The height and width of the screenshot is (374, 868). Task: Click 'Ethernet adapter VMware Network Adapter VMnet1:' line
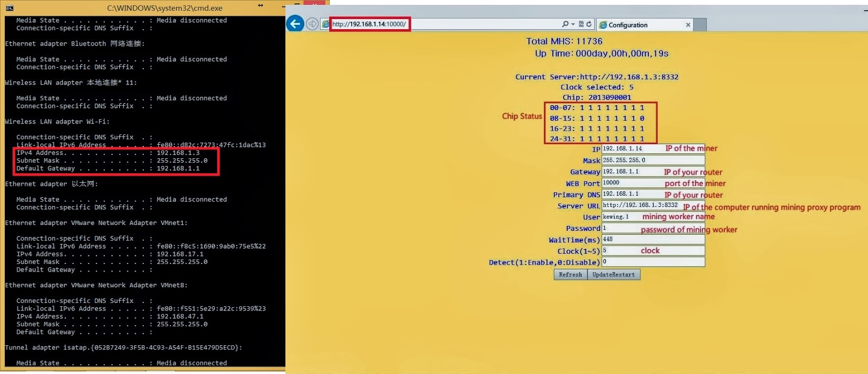point(96,223)
